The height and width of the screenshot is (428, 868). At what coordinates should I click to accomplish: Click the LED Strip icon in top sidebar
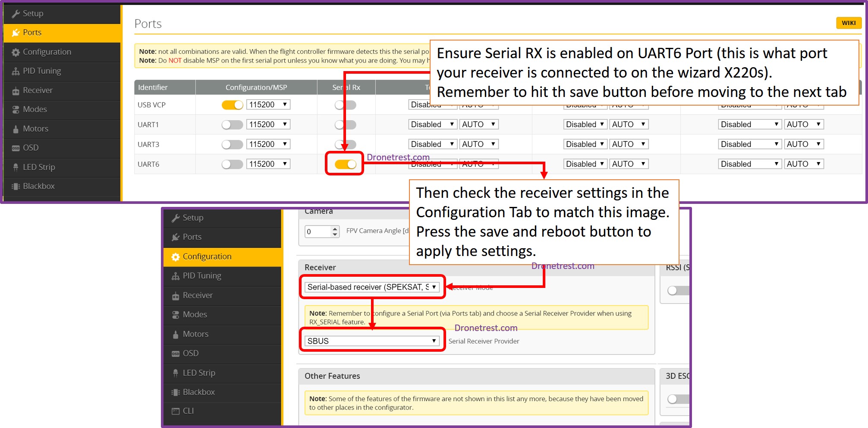16,167
